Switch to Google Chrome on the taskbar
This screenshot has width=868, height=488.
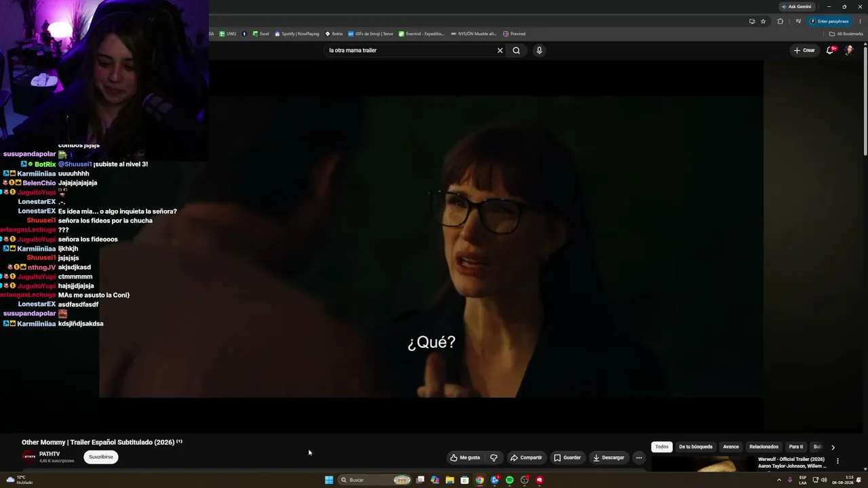[x=479, y=480]
